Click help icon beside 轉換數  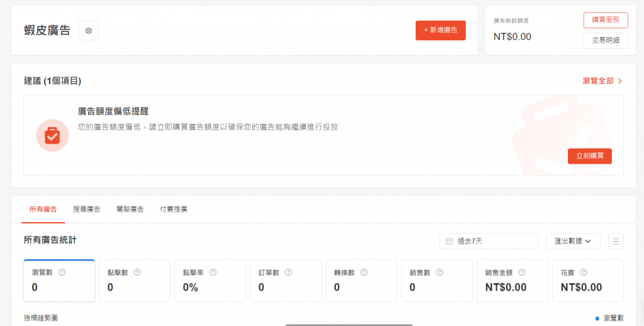pyautogui.click(x=364, y=272)
